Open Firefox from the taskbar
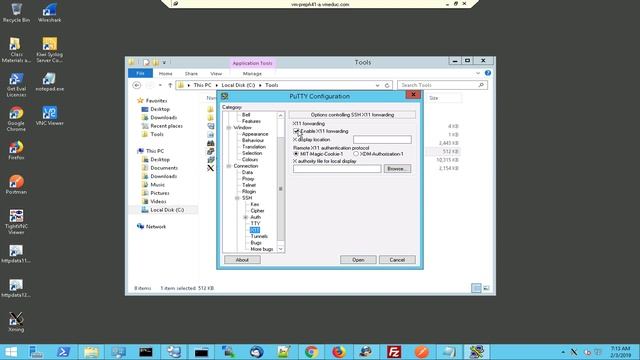Image resolution: width=640 pixels, height=360 pixels. pyautogui.click(x=338, y=352)
